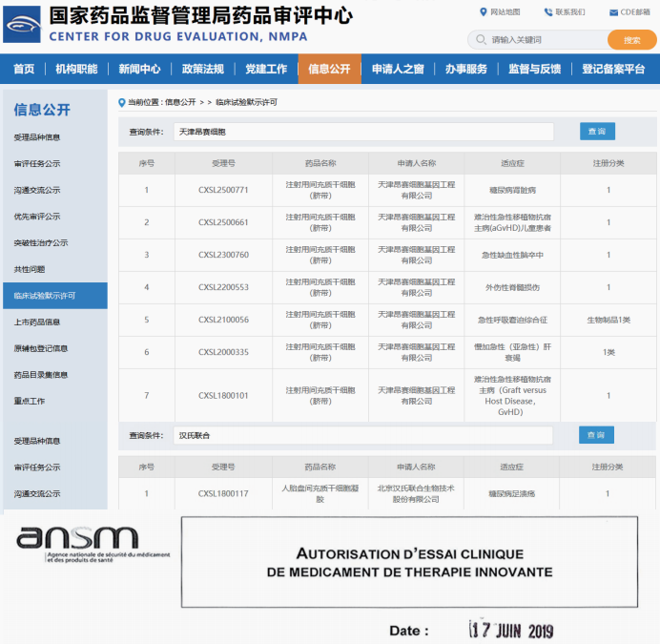The image size is (660, 644).
Task: Open 优先审评公示 in the sidebar
Action: (37, 217)
